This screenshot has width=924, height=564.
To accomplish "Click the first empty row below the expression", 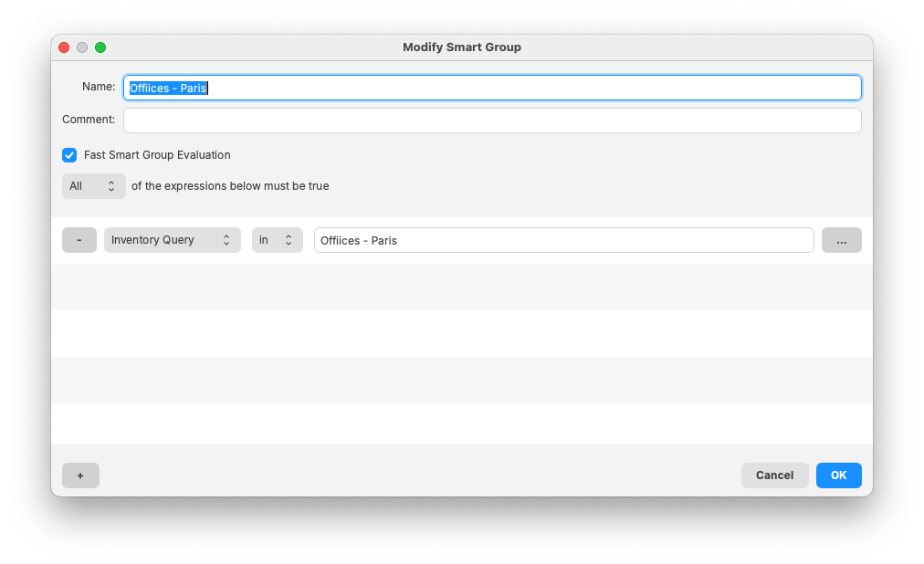I will [x=462, y=287].
